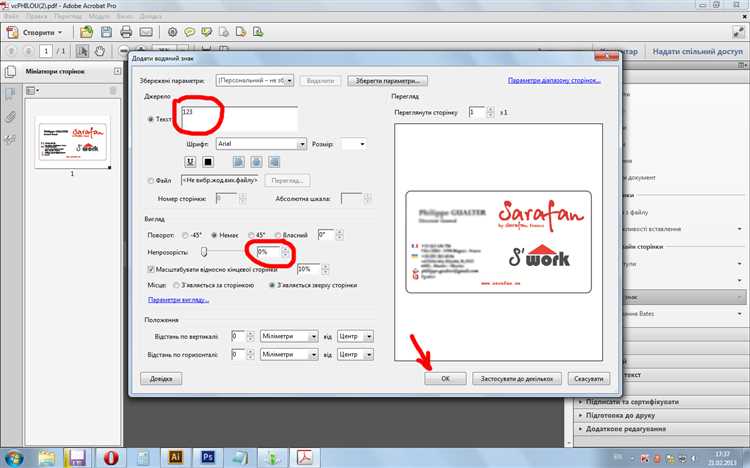750x468 pixels.
Task: Click the underline text formatting icon
Action: point(188,161)
